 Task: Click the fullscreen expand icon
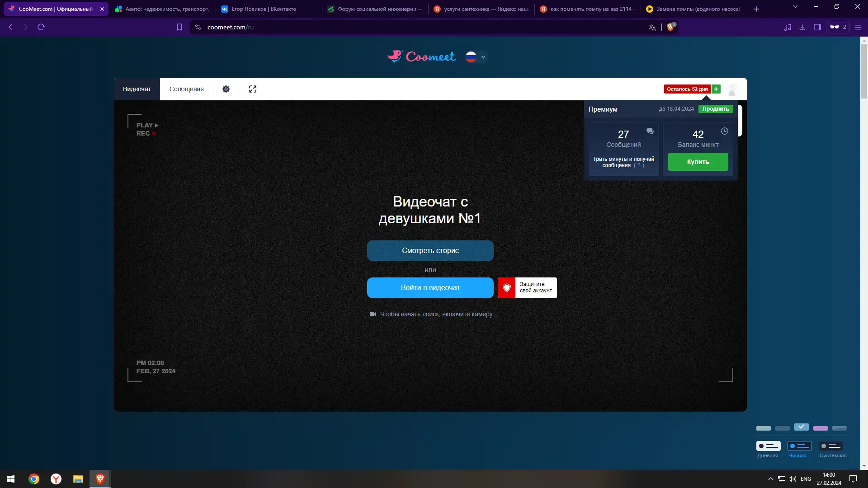point(253,89)
